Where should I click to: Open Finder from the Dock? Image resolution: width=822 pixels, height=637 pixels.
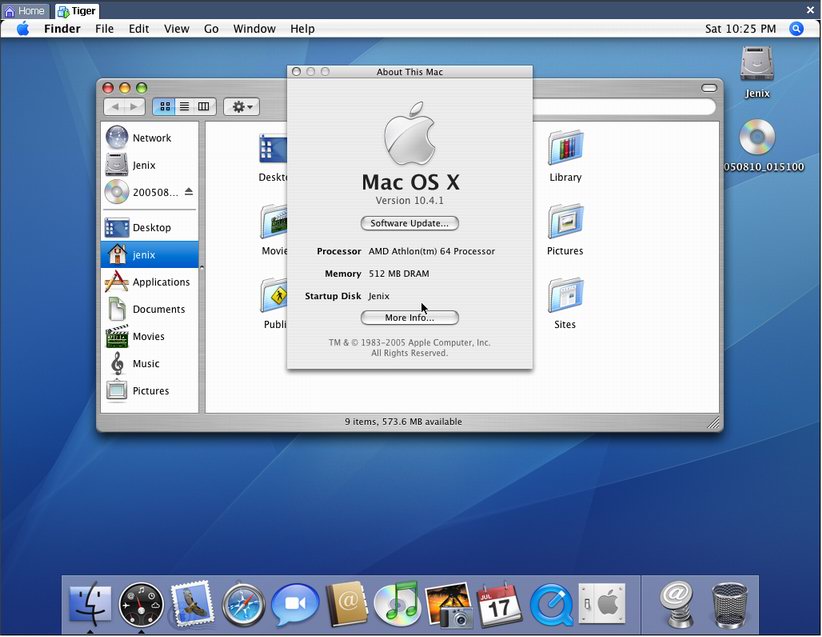[x=90, y=603]
